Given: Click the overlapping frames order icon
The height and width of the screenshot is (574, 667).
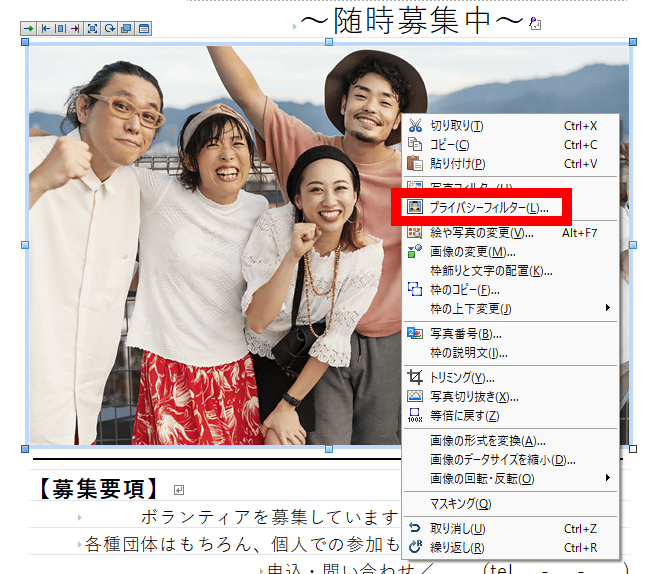Looking at the screenshot, I should 126,29.
